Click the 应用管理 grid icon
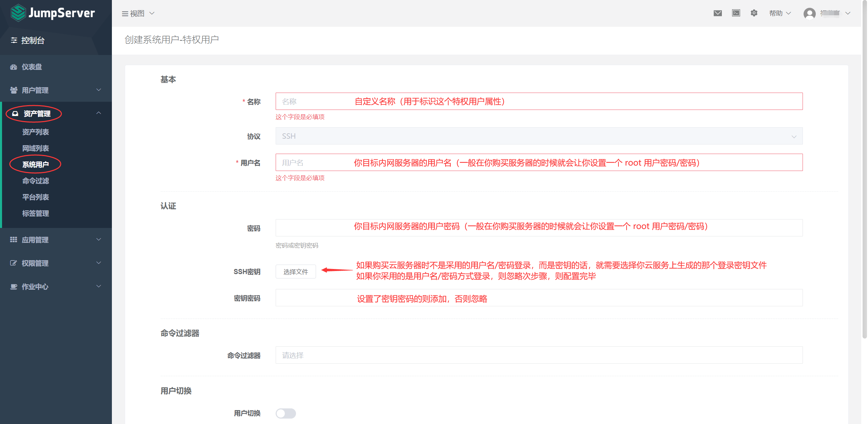Viewport: 868px width, 424px height. point(14,240)
